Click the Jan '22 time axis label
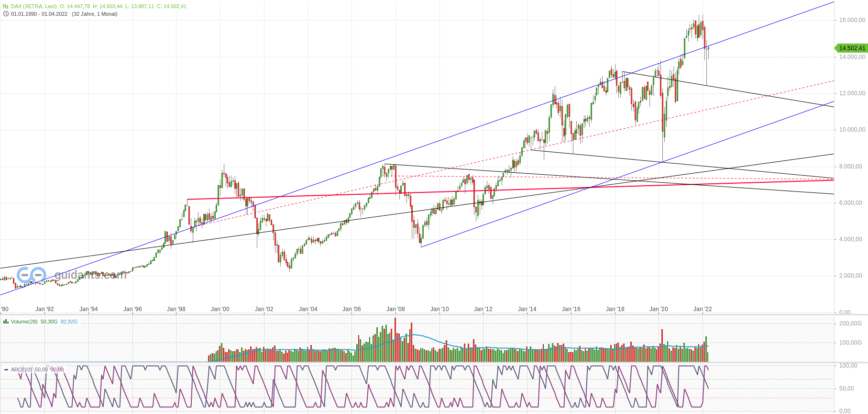The image size is (868, 414). [703, 309]
